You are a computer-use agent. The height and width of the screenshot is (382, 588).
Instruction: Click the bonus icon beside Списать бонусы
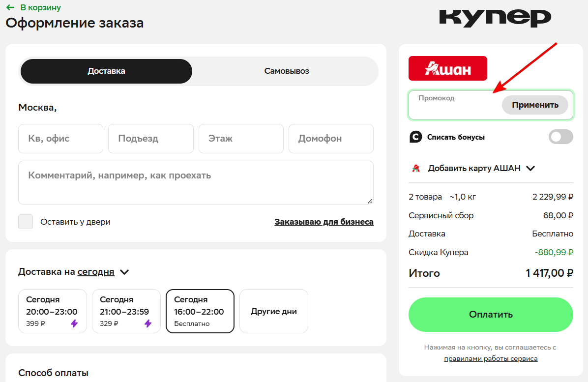pos(415,137)
